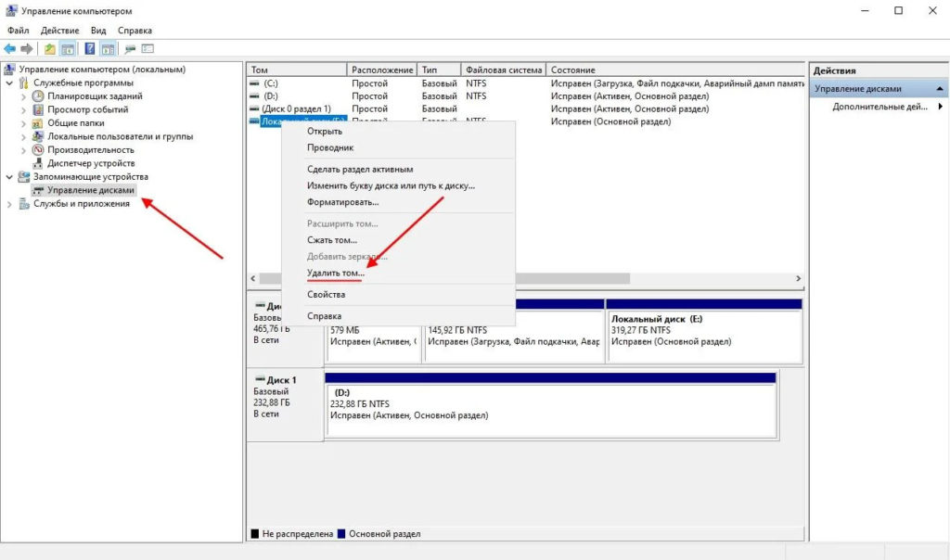Viewport: 950px width, 560px height.
Task: Click the volume list scrollbar left arrow
Action: coord(253,278)
